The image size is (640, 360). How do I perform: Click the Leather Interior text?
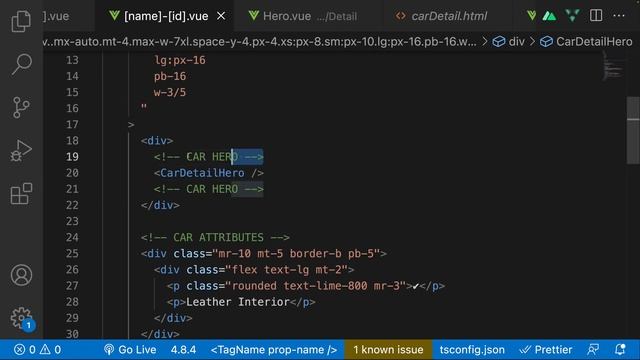pos(238,302)
